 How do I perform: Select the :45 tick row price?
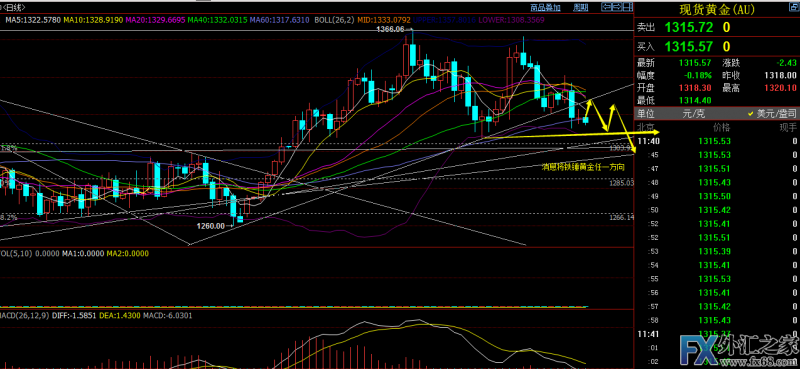coord(714,155)
